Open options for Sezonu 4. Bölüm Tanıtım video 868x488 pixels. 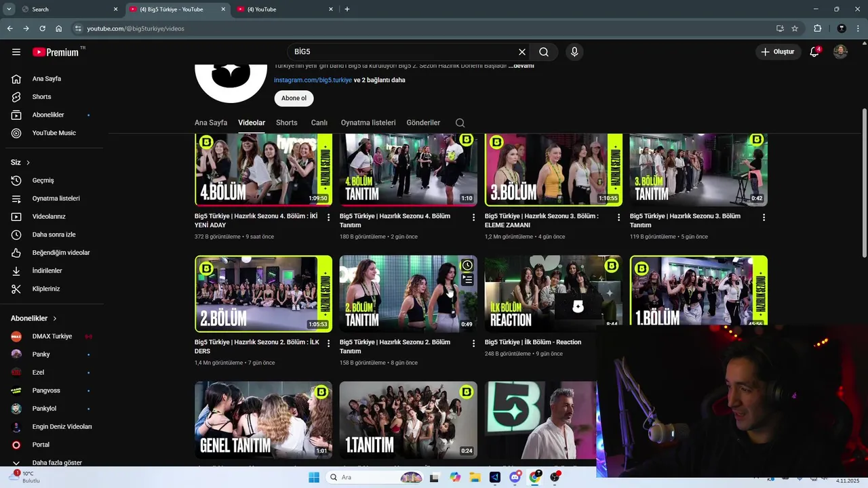tap(474, 218)
